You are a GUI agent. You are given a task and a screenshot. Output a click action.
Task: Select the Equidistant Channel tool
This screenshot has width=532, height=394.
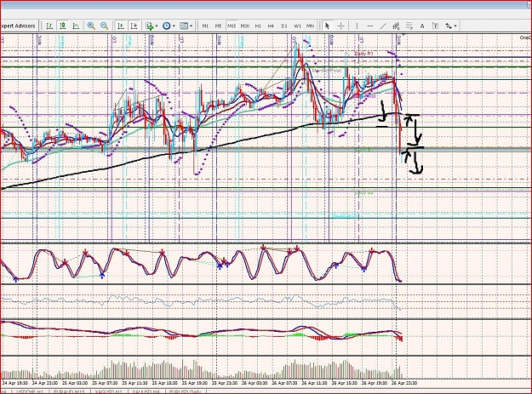pos(396,26)
